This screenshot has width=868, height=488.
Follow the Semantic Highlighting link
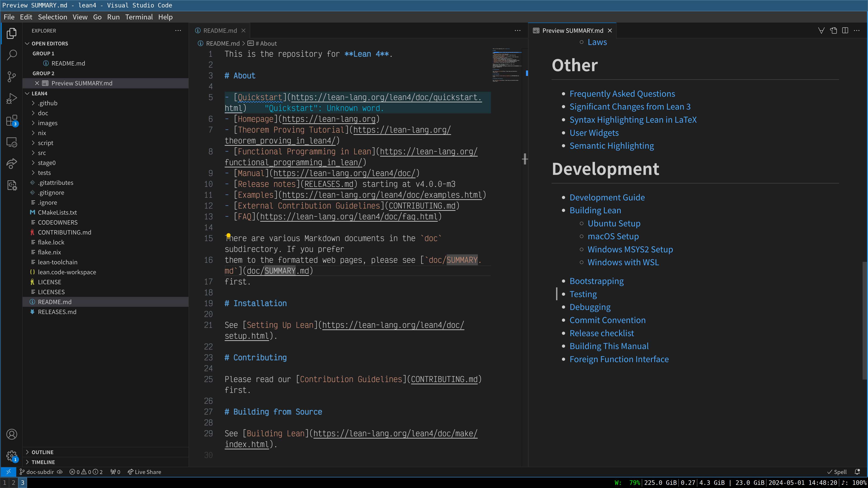[x=612, y=145]
